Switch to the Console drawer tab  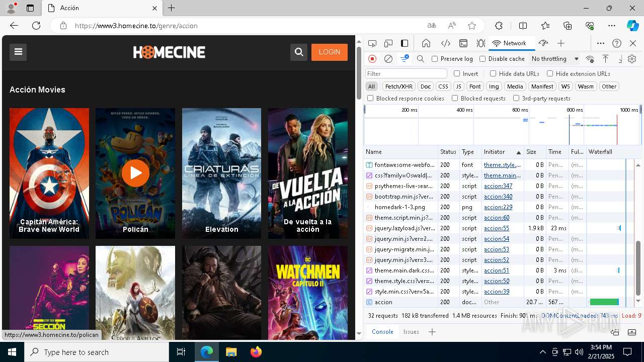click(382, 332)
